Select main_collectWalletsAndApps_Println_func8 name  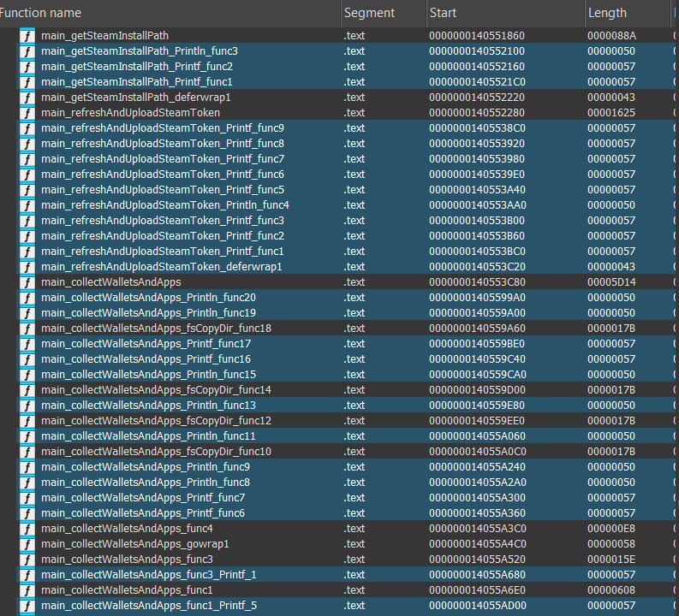(x=146, y=483)
